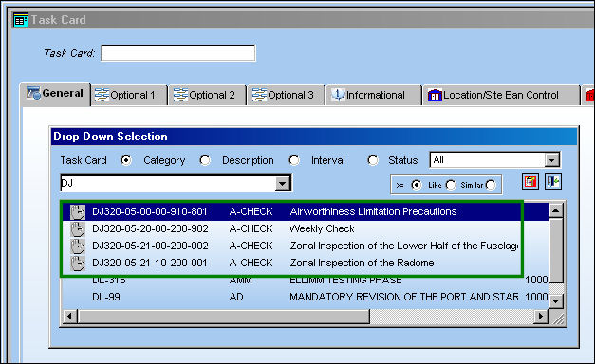
Task: Select the Task Card radio button
Action: click(126, 161)
